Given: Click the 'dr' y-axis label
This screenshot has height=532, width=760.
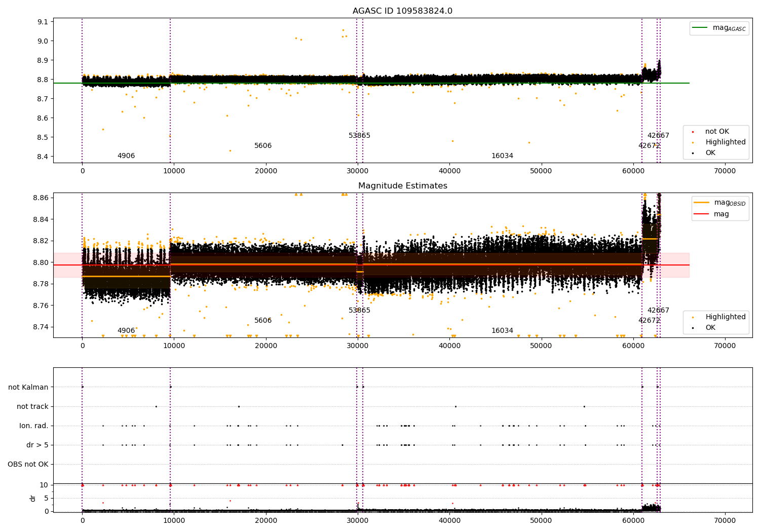Looking at the screenshot, I should click(x=33, y=498).
